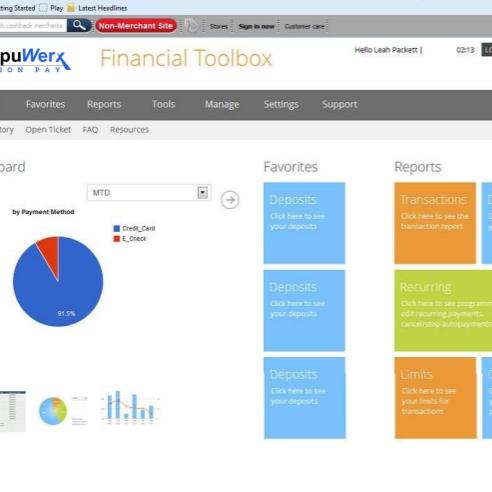This screenshot has height=492, width=492.
Task: Open the Limits report tile
Action: (x=435, y=398)
